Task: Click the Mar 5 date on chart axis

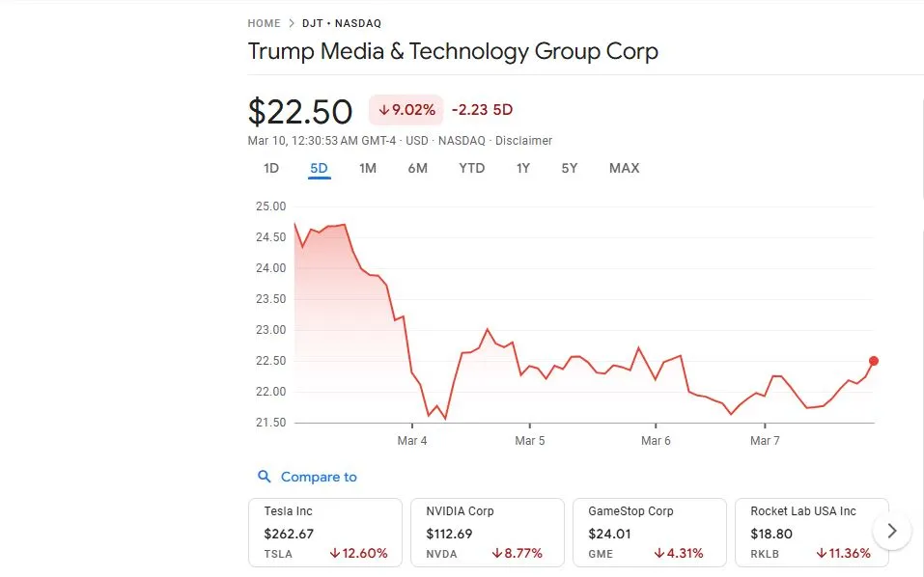Action: (x=529, y=441)
